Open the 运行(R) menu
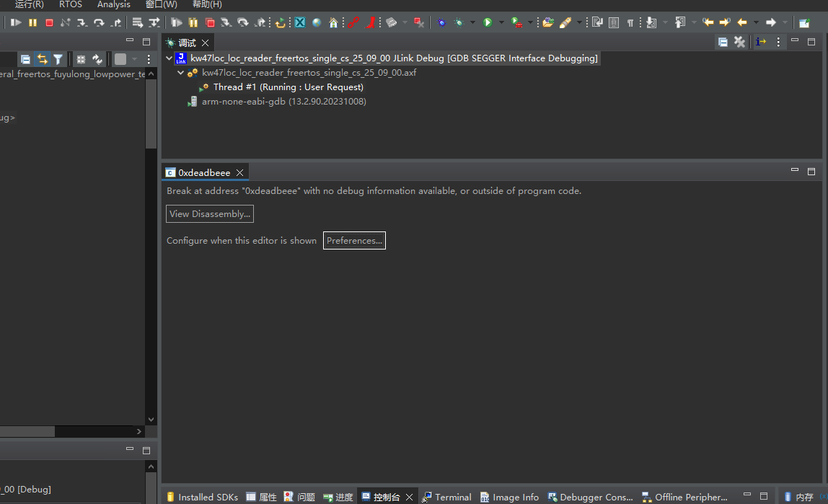 (x=29, y=4)
